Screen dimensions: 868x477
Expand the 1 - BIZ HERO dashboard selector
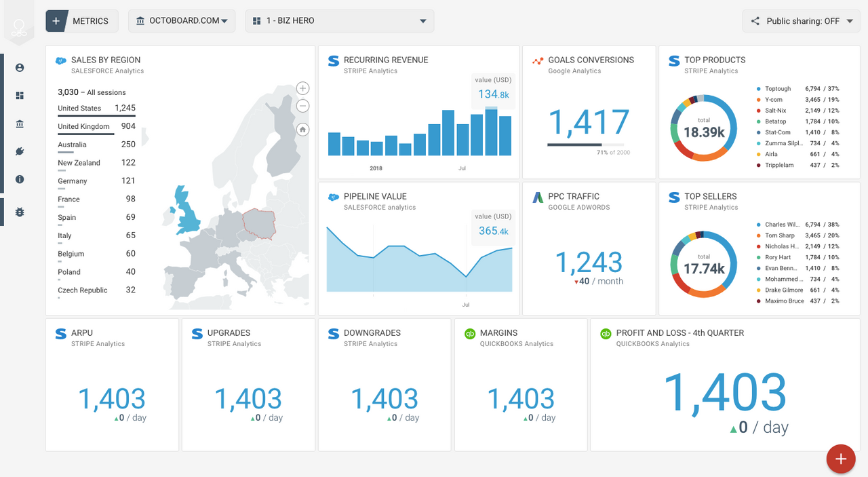(340, 21)
